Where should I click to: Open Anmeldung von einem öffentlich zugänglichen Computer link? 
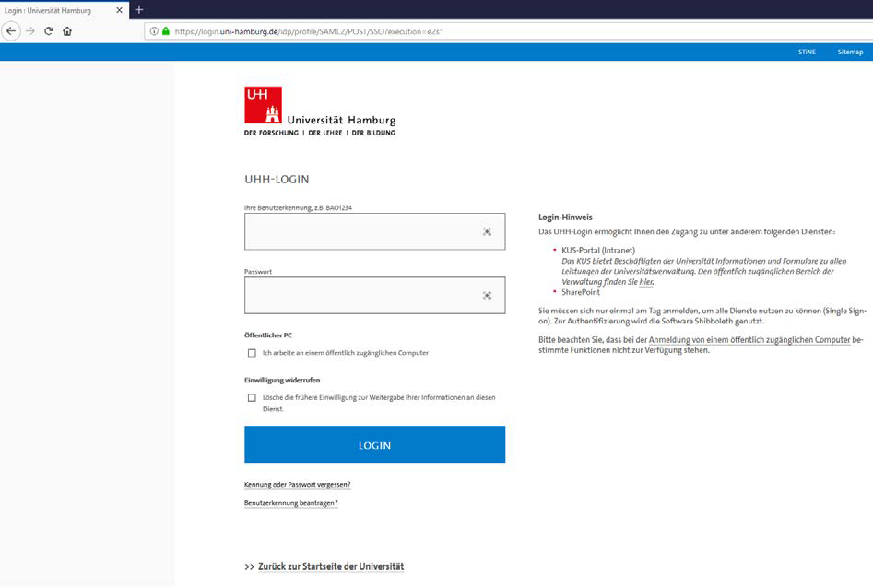(749, 340)
